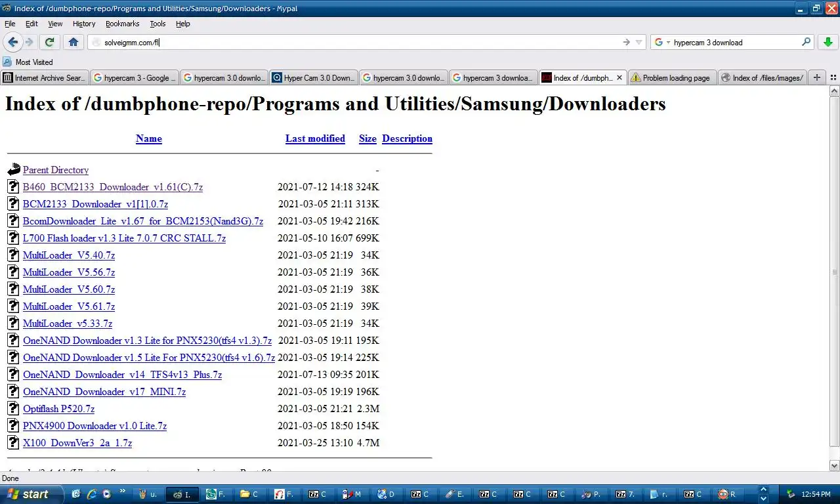The image size is (840, 504).
Task: Switch to Problem loading page tab
Action: [672, 77]
